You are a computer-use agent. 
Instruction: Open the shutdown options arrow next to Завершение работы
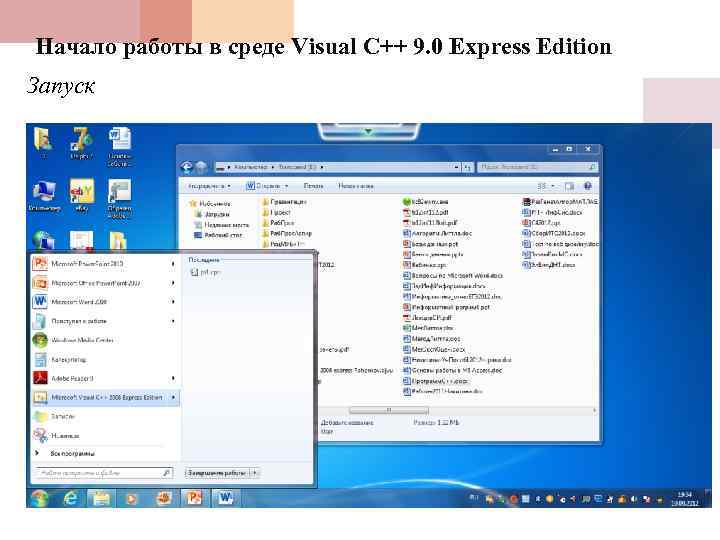pos(254,472)
